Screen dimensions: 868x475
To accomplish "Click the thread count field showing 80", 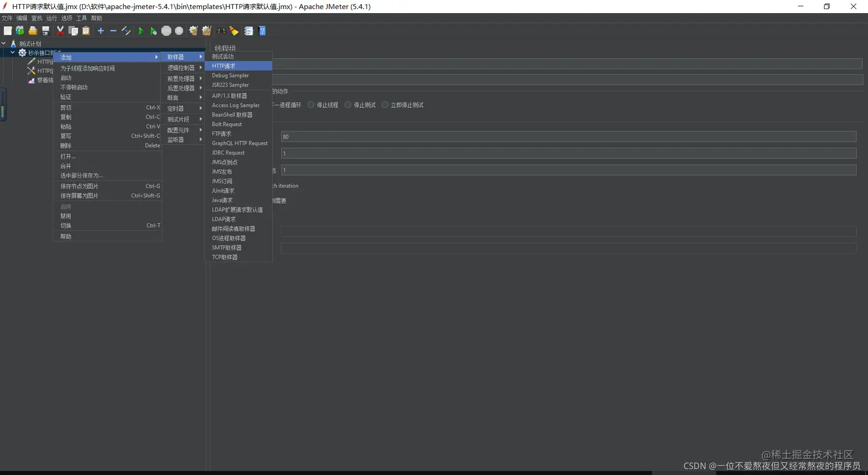I will 568,137.
